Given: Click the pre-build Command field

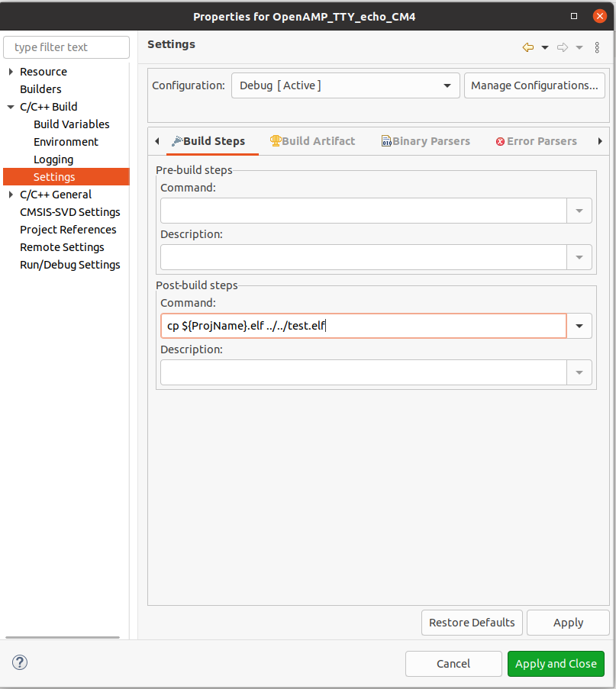Looking at the screenshot, I should pos(363,211).
